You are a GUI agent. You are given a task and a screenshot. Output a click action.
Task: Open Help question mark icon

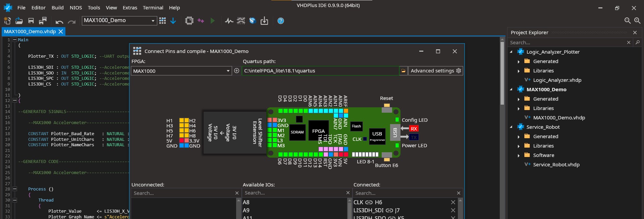pos(281,21)
